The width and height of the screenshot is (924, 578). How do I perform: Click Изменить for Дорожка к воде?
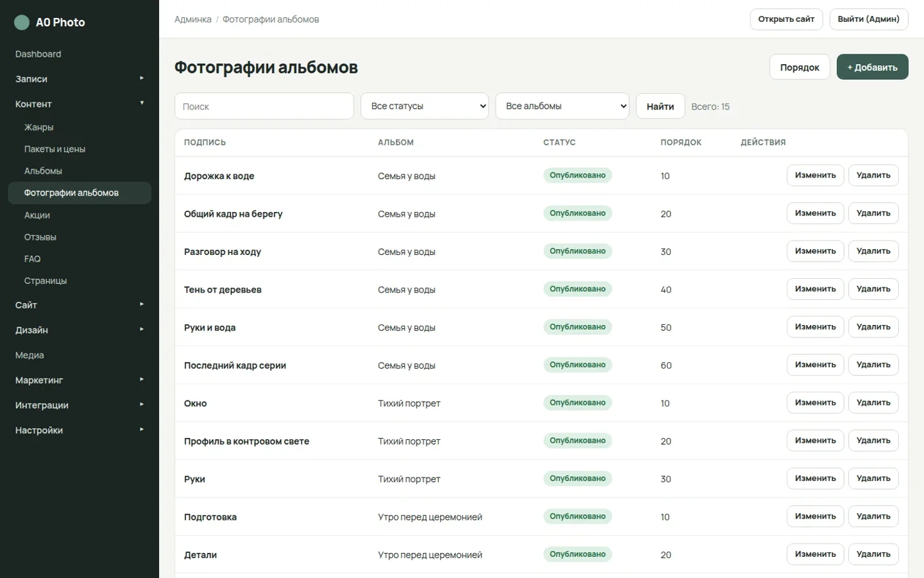tap(815, 175)
